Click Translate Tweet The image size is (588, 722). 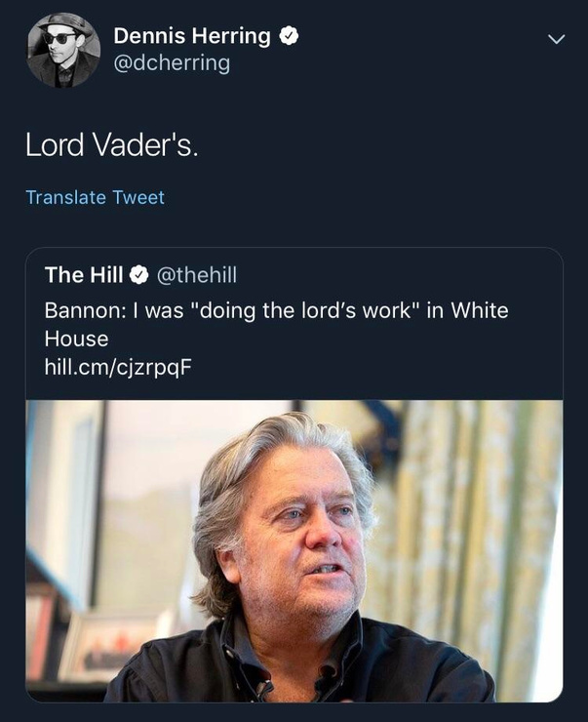pyautogui.click(x=95, y=197)
